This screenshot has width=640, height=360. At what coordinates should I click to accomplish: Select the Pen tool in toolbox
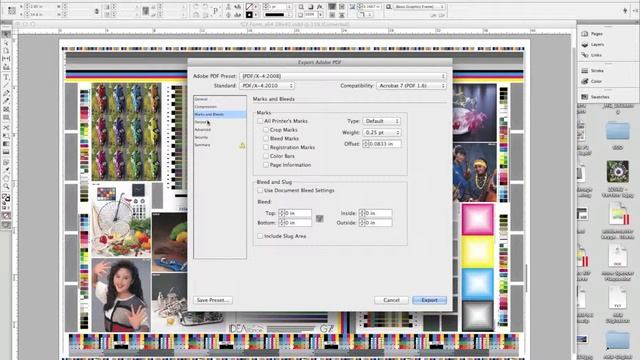pyautogui.click(x=6, y=93)
